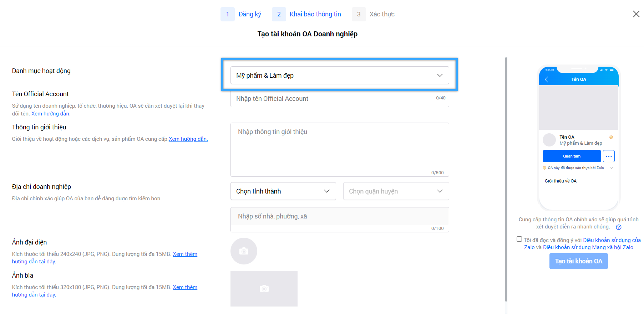Click the avatar photo upload camera icon
The height and width of the screenshot is (314, 644).
(244, 251)
